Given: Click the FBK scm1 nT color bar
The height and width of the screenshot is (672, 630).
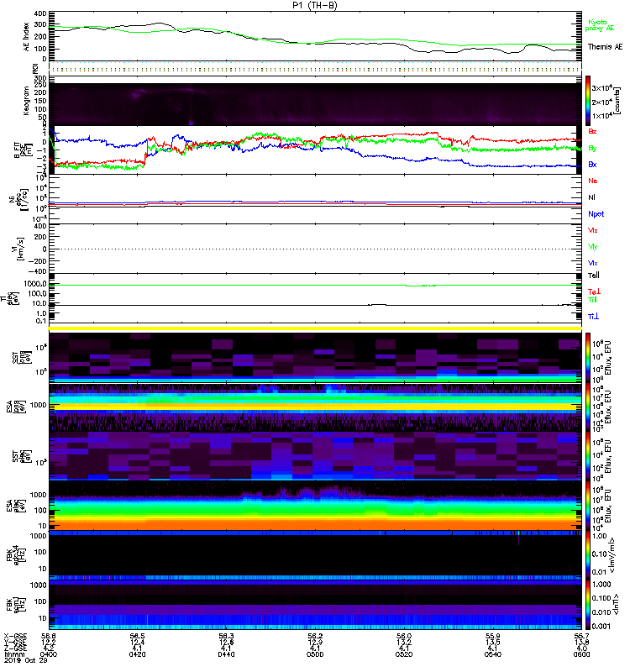Looking at the screenshot, I should (589, 605).
